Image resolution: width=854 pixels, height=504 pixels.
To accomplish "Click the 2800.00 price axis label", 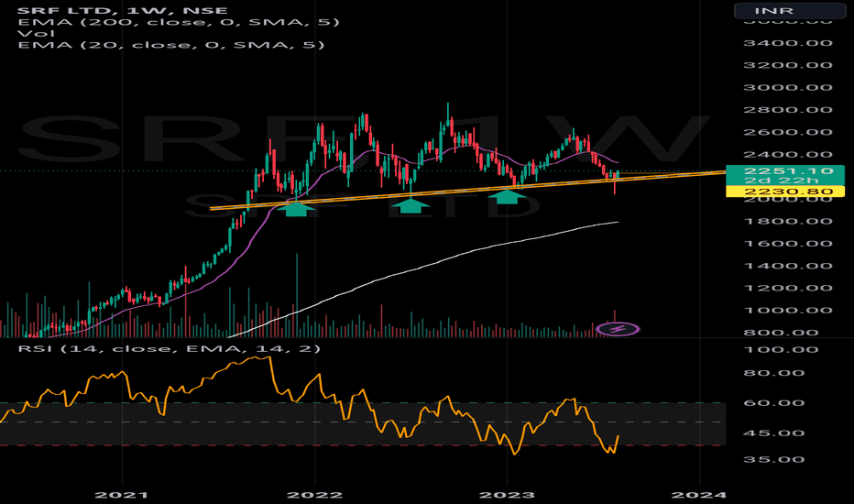I will click(x=788, y=110).
